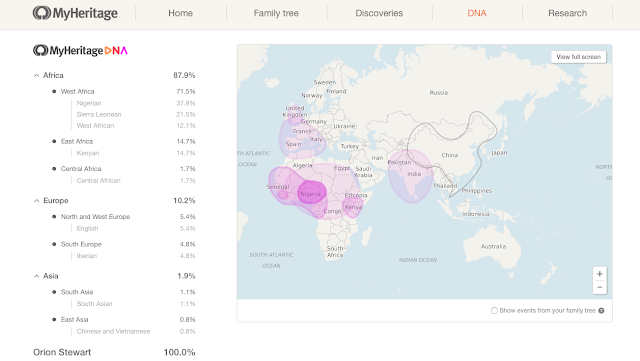640x361 pixels.
Task: Open the Home navigation item
Action: click(180, 13)
